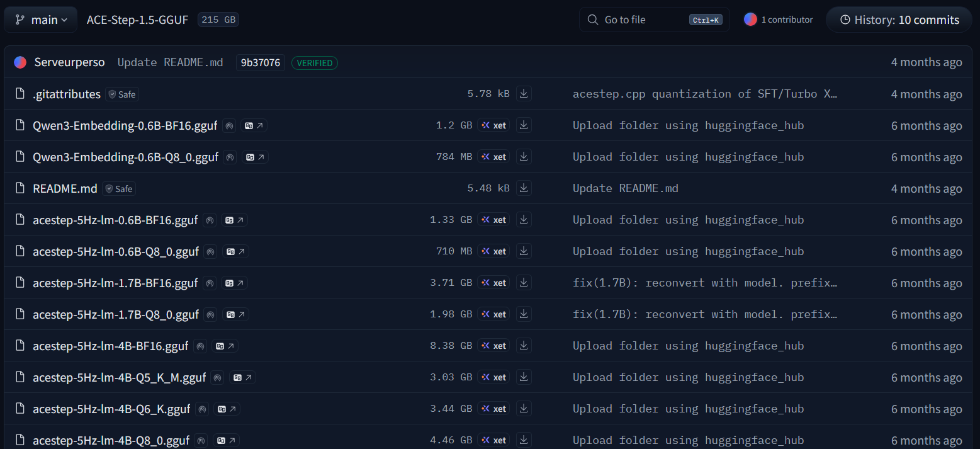Focus the Go to file search field
Image resolution: width=980 pixels, height=449 pixels.
pos(655,20)
